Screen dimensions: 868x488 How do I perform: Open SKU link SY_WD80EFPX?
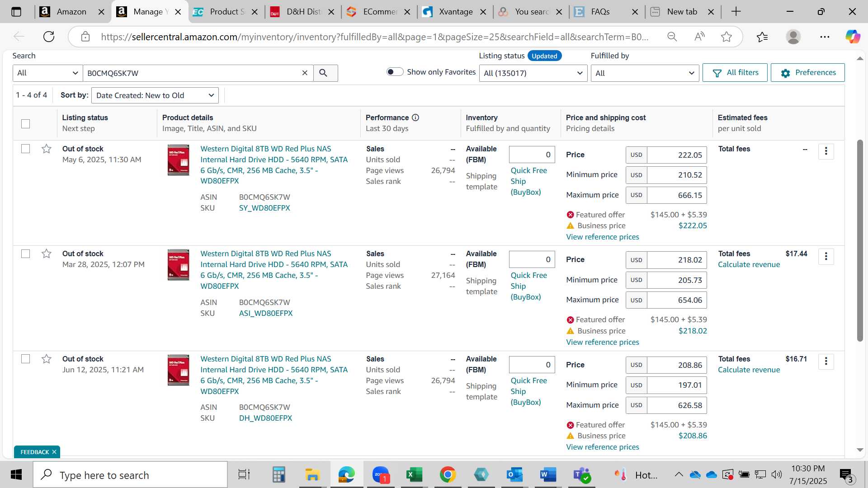(264, 208)
